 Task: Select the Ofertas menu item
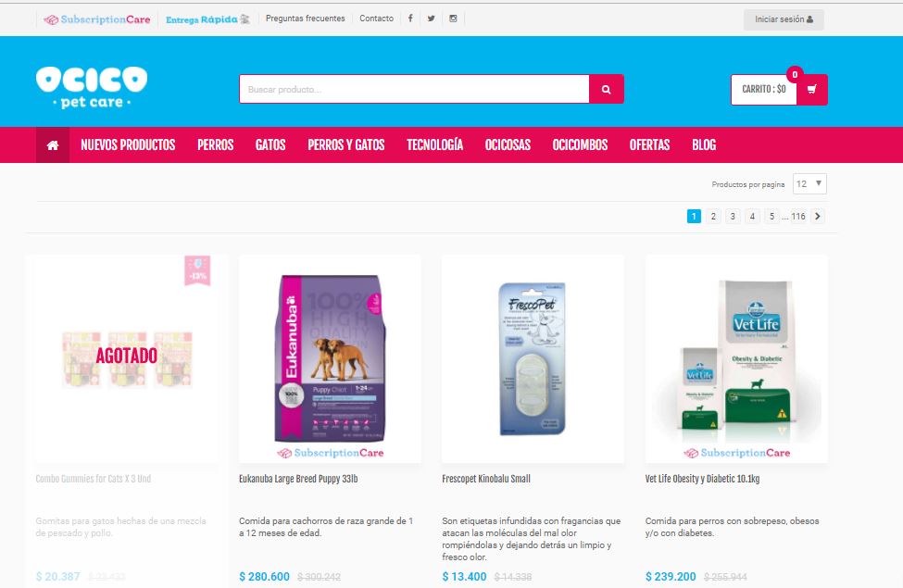point(649,145)
